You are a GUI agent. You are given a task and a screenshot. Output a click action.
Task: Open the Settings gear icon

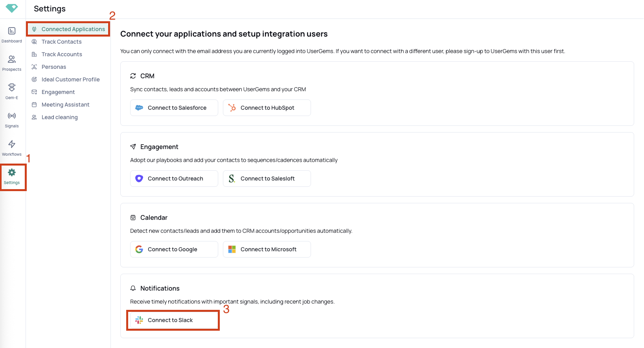click(12, 172)
